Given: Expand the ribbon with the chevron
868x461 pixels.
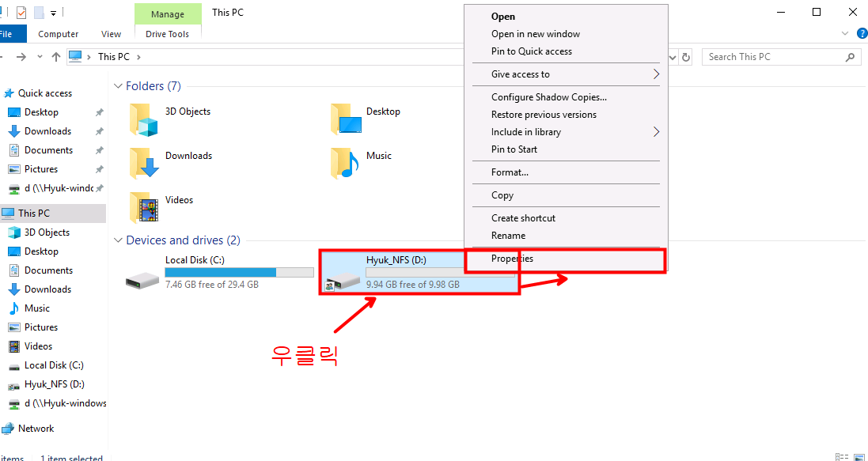Looking at the screenshot, I should point(845,34).
